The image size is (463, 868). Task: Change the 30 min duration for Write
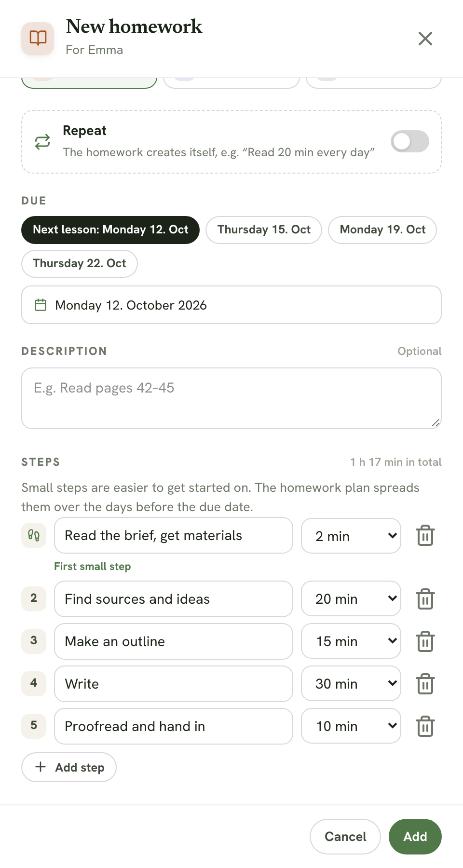point(351,684)
